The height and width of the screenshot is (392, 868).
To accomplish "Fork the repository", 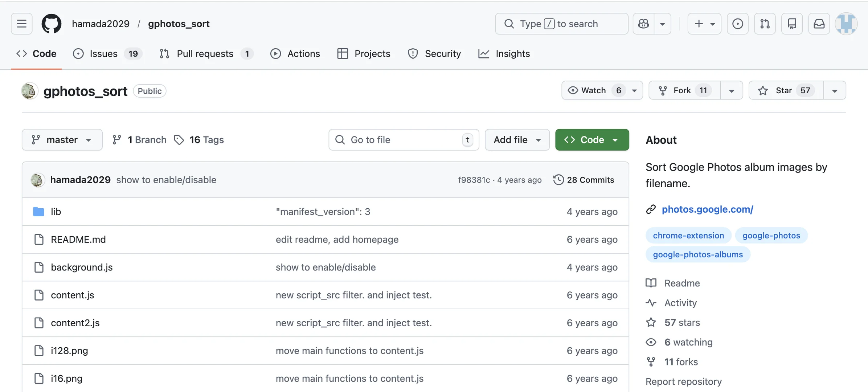I will click(x=685, y=90).
